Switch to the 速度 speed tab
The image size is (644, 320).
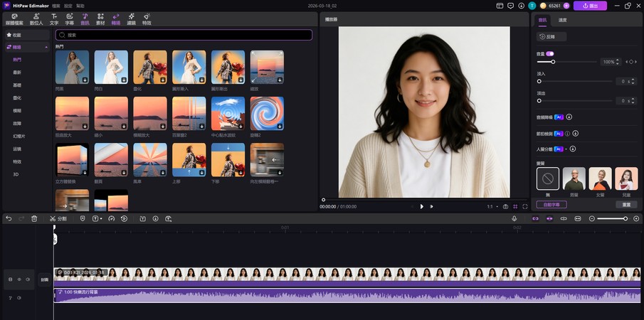563,20
